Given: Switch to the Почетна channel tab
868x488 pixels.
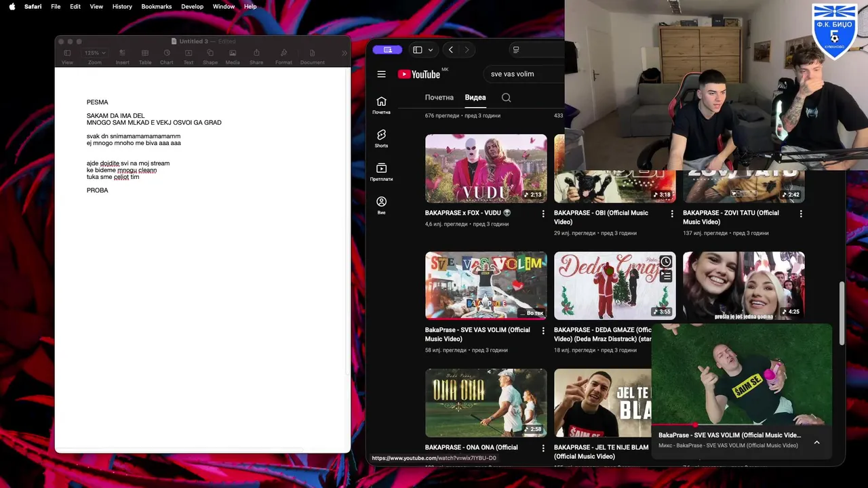Looking at the screenshot, I should pyautogui.click(x=439, y=98).
